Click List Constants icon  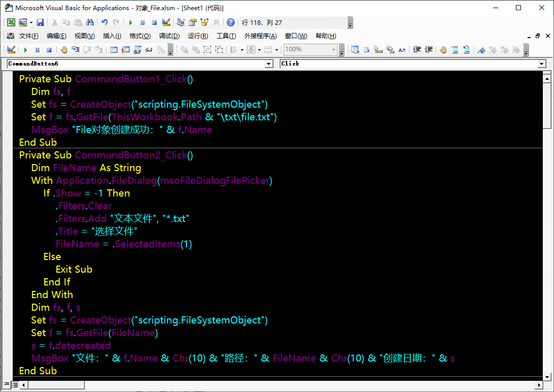(367, 50)
